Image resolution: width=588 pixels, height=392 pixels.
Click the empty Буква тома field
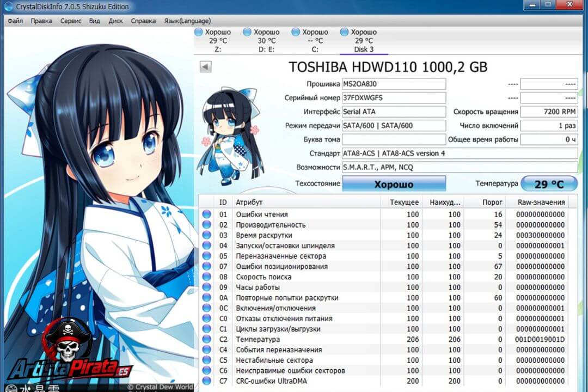click(x=394, y=139)
